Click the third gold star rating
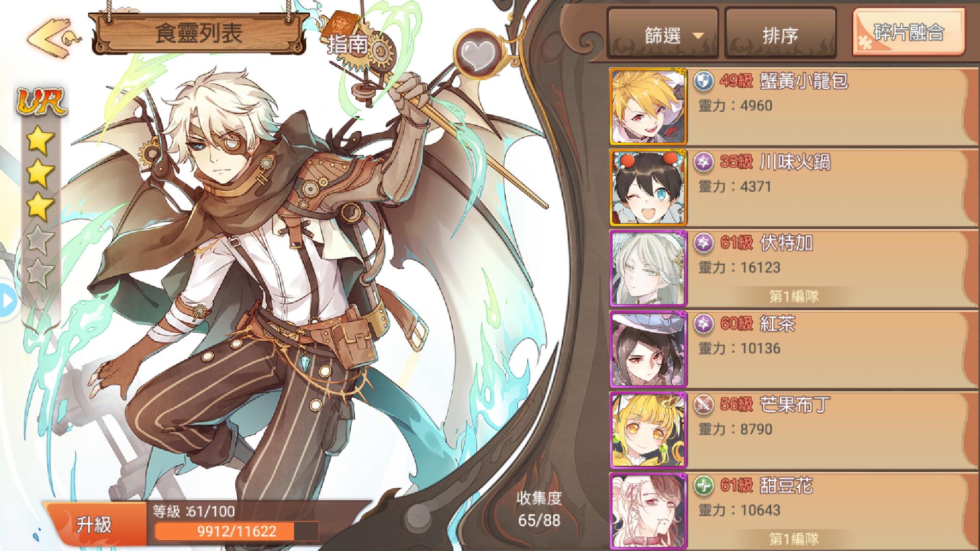The image size is (980, 551). click(41, 207)
